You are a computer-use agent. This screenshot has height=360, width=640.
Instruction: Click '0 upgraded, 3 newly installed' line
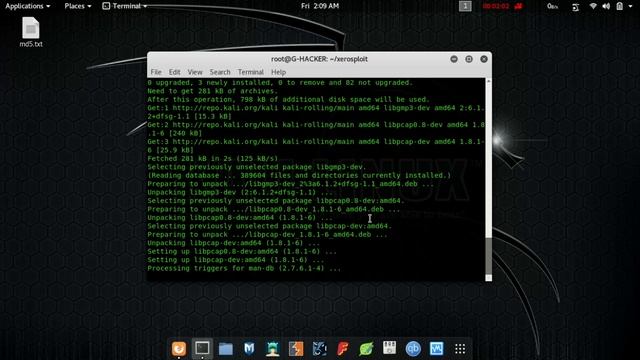coord(280,83)
